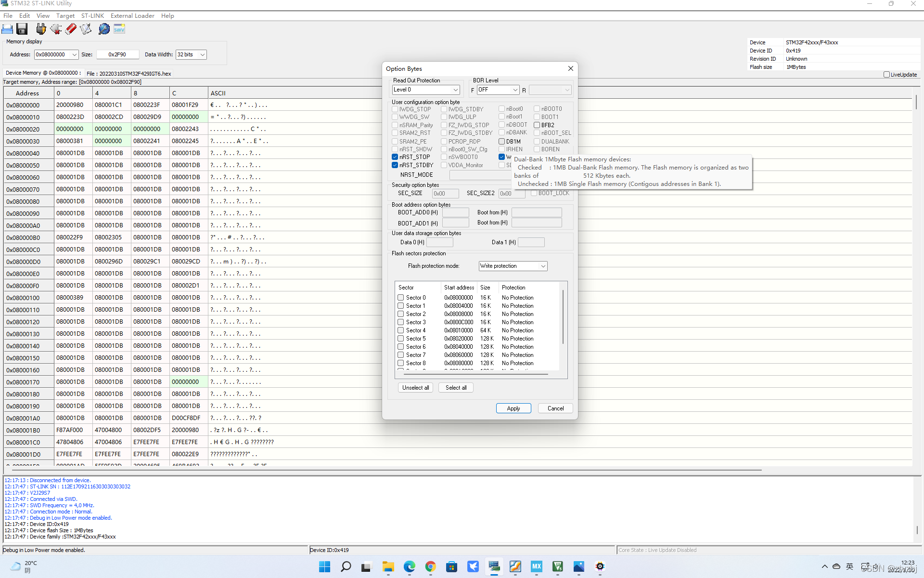Toggle the BFB2 option checkbox
This screenshot has width=924, height=578.
(537, 125)
